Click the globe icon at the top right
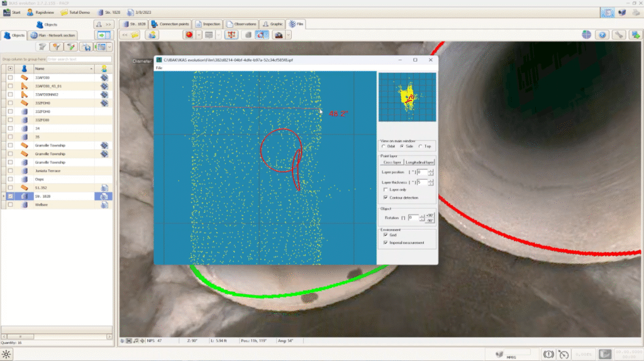The image size is (644, 361). point(586,35)
